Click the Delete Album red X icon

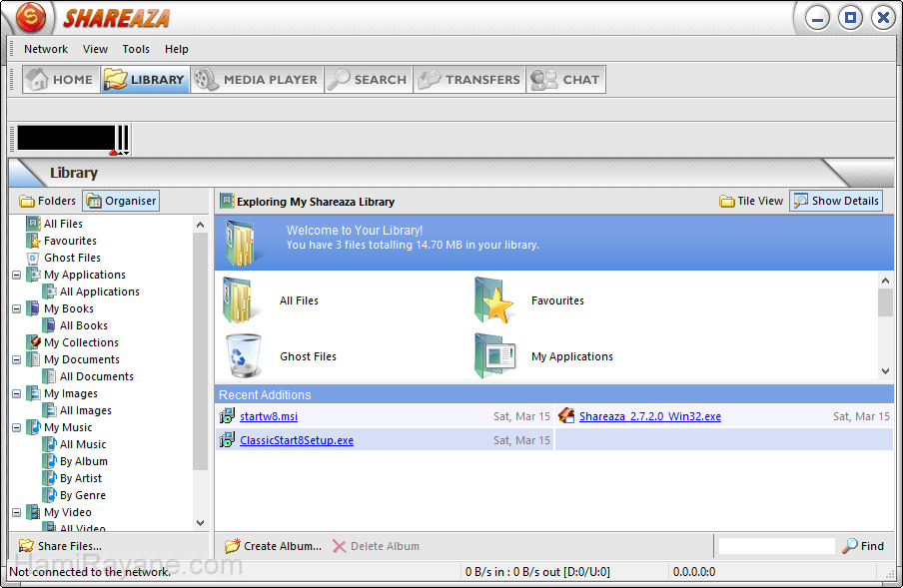(340, 546)
